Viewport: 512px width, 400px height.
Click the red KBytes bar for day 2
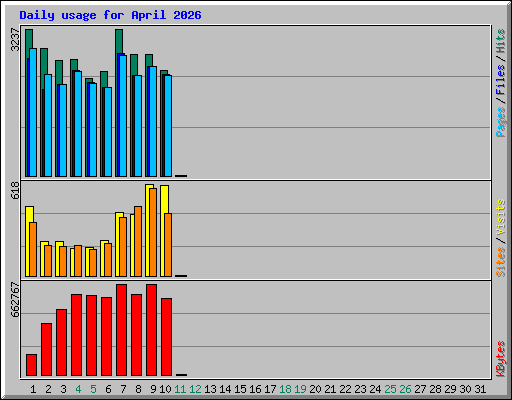click(x=46, y=349)
